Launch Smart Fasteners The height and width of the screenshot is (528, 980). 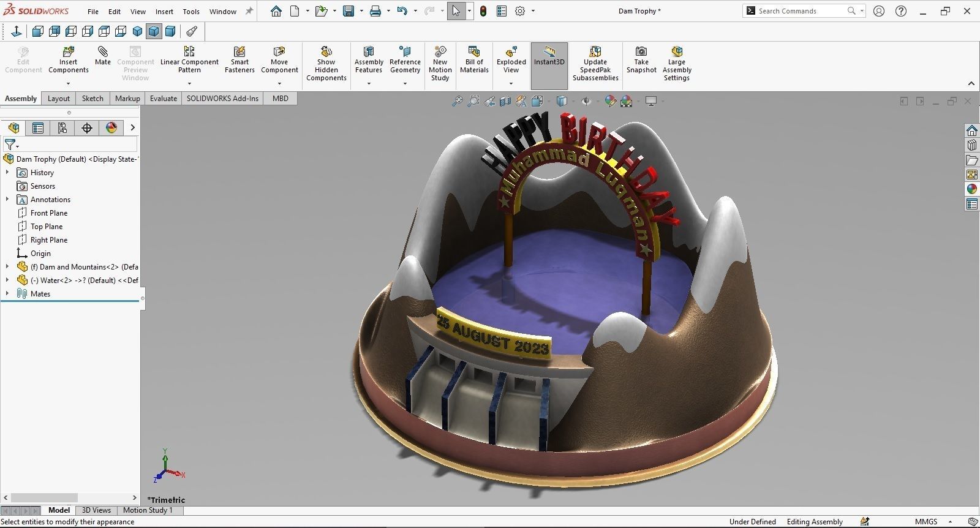pos(239,59)
